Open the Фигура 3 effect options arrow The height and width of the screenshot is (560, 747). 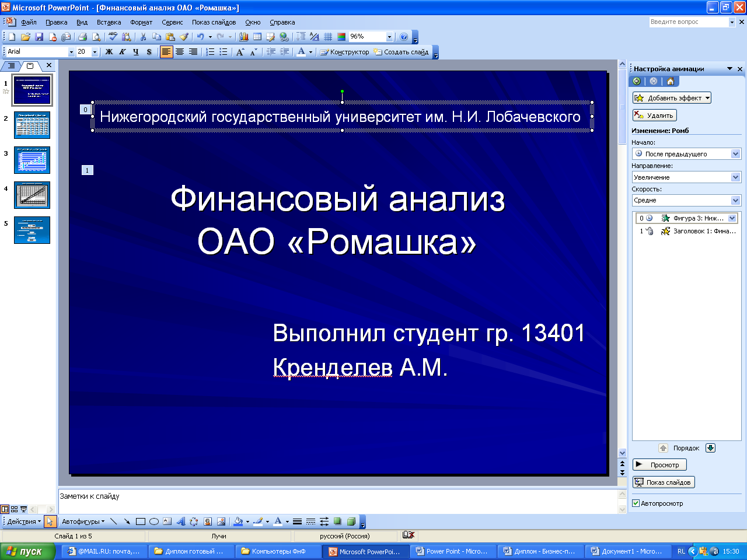coord(732,218)
